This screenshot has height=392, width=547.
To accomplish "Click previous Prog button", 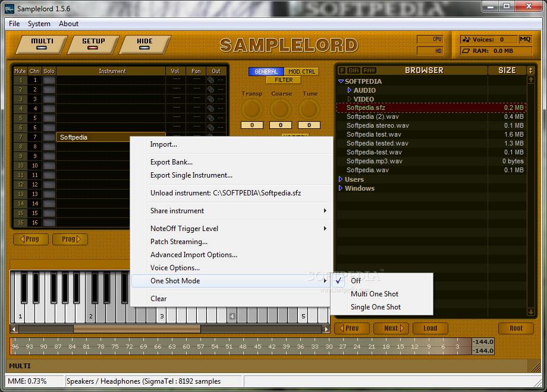I will click(x=31, y=239).
